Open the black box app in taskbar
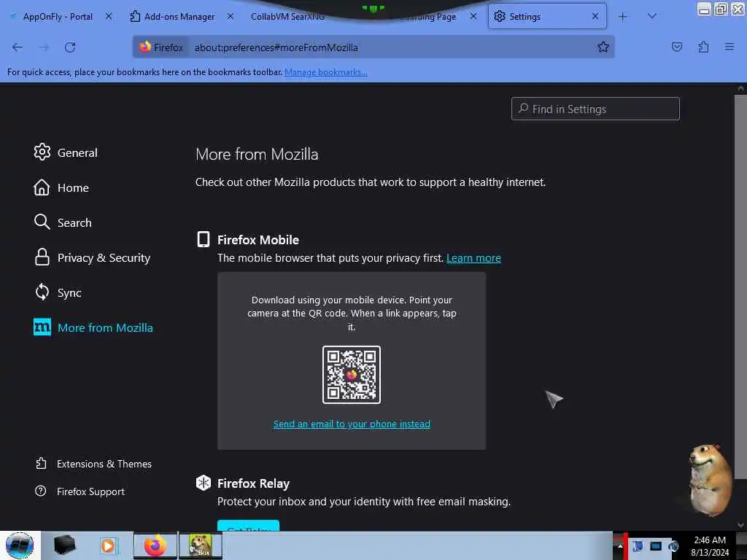 (65, 545)
